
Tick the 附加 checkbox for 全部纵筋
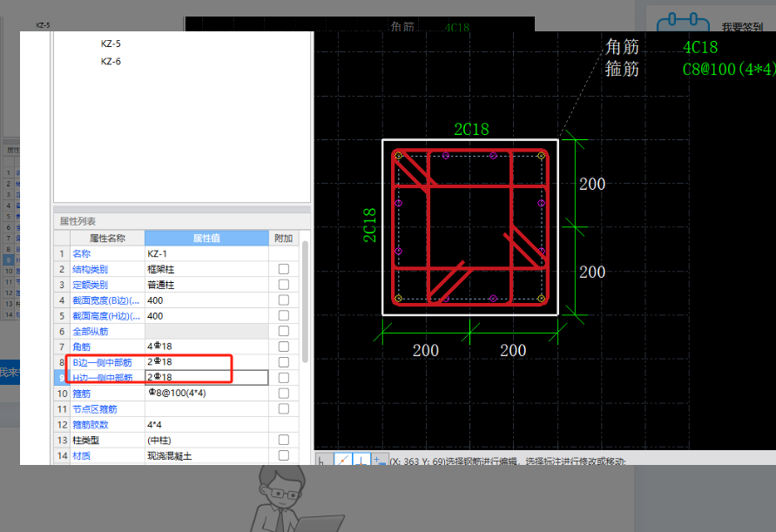(x=284, y=331)
